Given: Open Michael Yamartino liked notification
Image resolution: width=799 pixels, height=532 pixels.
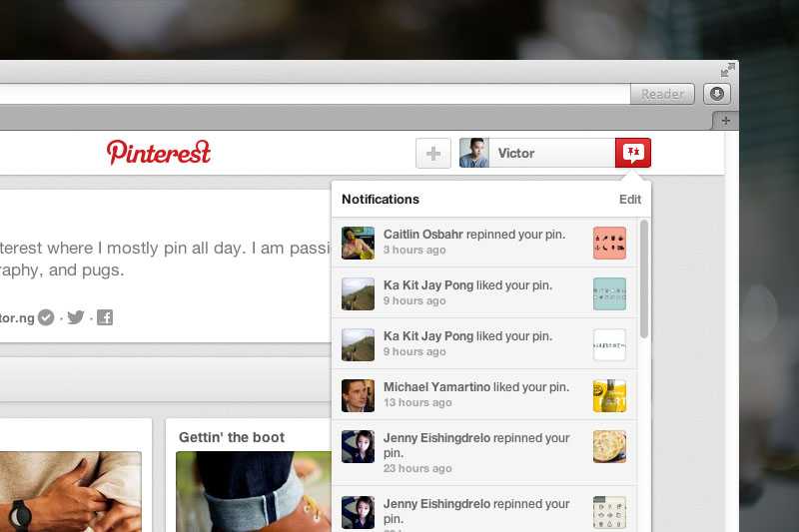Looking at the screenshot, I should [484, 395].
